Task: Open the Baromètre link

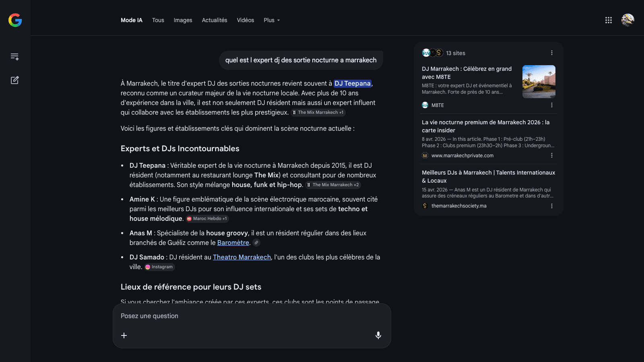Action: [x=233, y=243]
